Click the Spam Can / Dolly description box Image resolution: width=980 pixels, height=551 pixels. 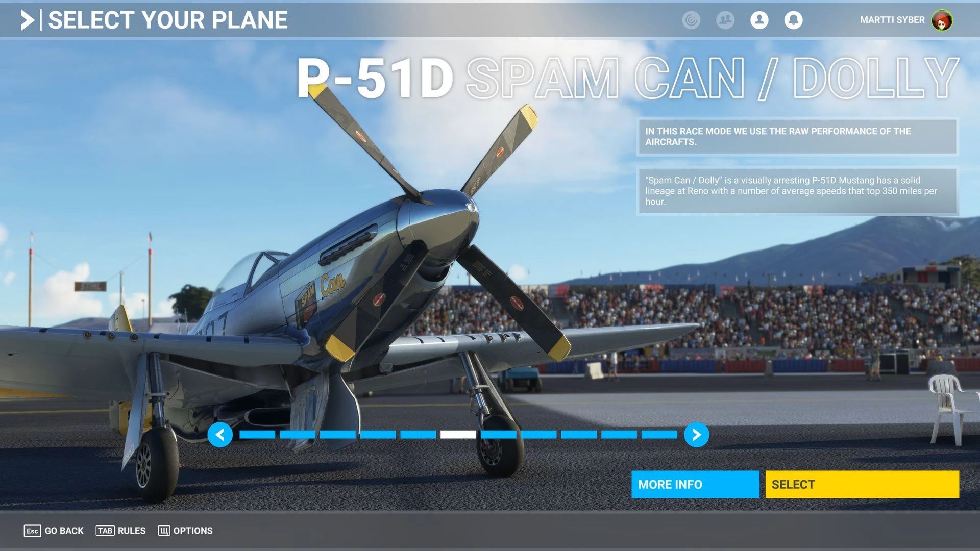point(797,191)
